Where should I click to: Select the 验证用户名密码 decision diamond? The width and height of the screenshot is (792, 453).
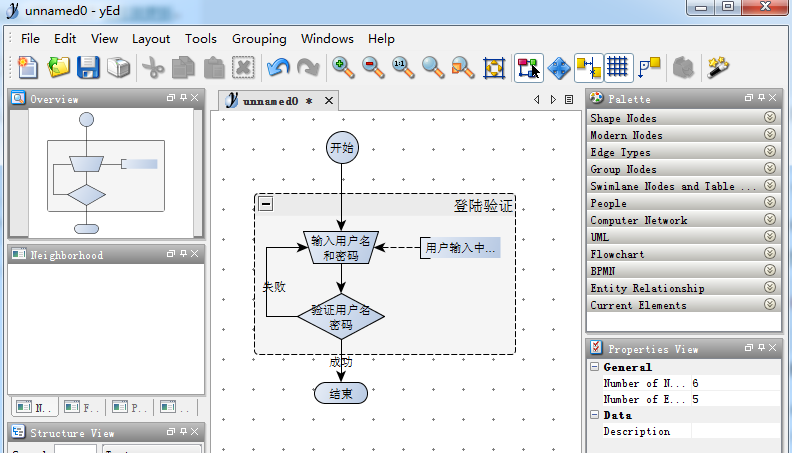pos(341,317)
